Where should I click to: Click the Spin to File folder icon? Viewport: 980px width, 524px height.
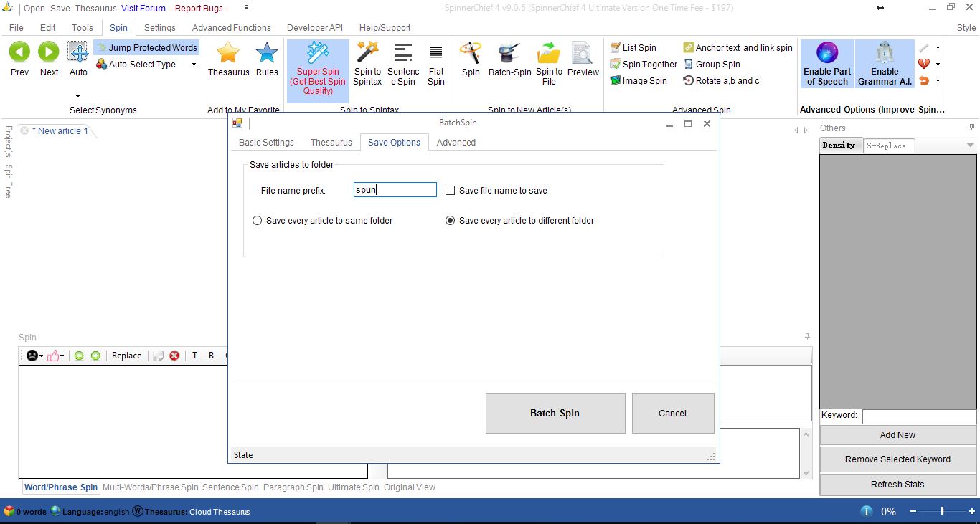(549, 54)
